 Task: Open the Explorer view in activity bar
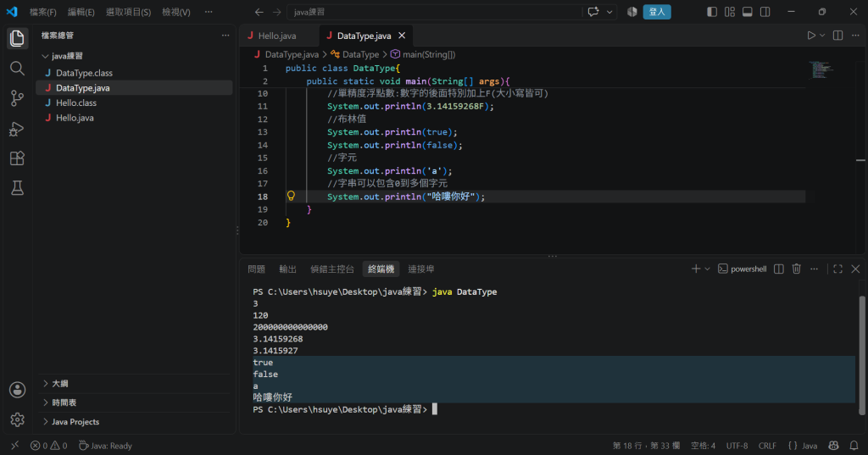click(x=17, y=38)
